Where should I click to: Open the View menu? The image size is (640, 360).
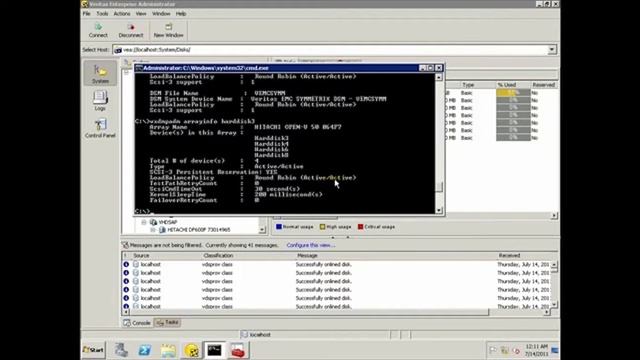click(141, 13)
